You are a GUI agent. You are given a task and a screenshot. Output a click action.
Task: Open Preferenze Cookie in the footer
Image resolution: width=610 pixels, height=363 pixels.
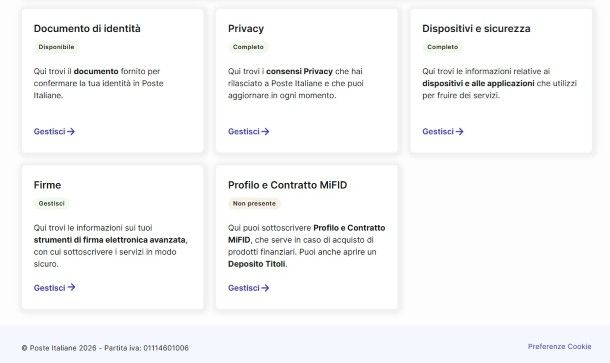click(x=559, y=347)
